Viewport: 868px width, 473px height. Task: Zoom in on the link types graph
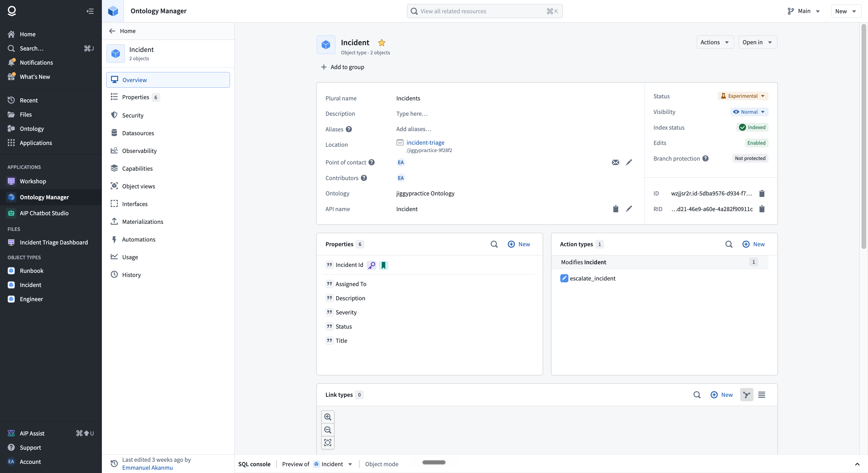[x=327, y=417]
